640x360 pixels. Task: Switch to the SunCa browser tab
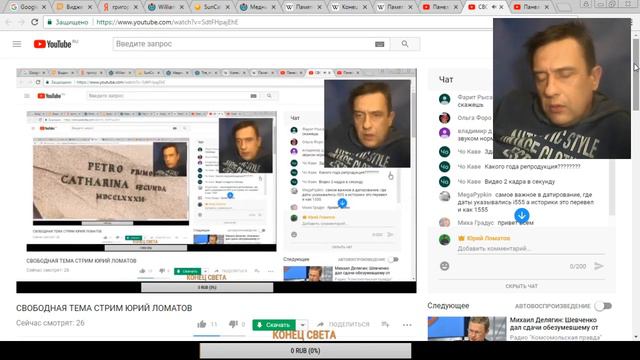click(x=212, y=7)
